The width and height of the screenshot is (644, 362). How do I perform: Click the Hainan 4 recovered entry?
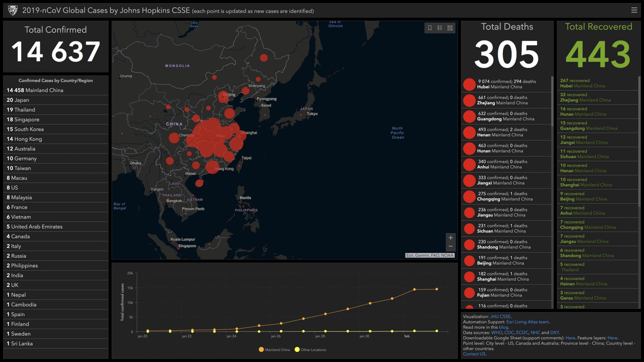tap(597, 281)
